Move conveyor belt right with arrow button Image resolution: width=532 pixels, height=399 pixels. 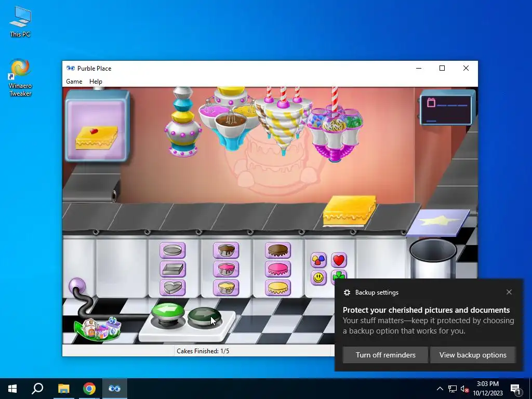tap(205, 317)
